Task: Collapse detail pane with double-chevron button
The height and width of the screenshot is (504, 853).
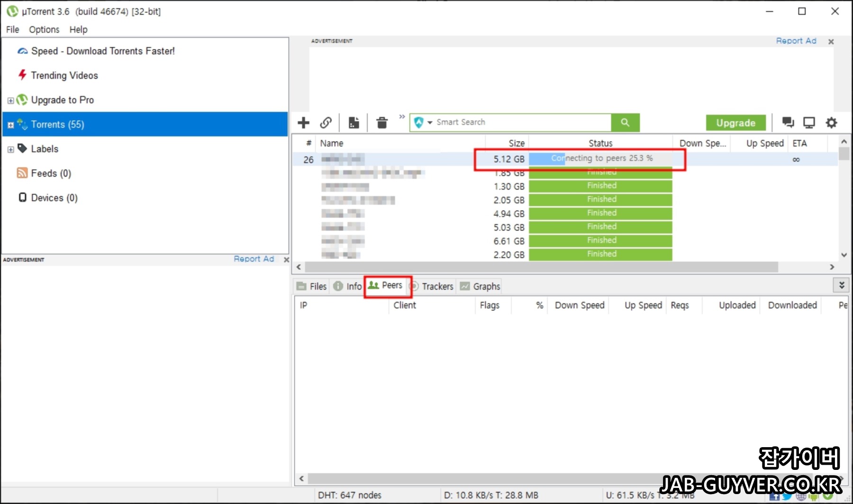Action: click(x=841, y=285)
